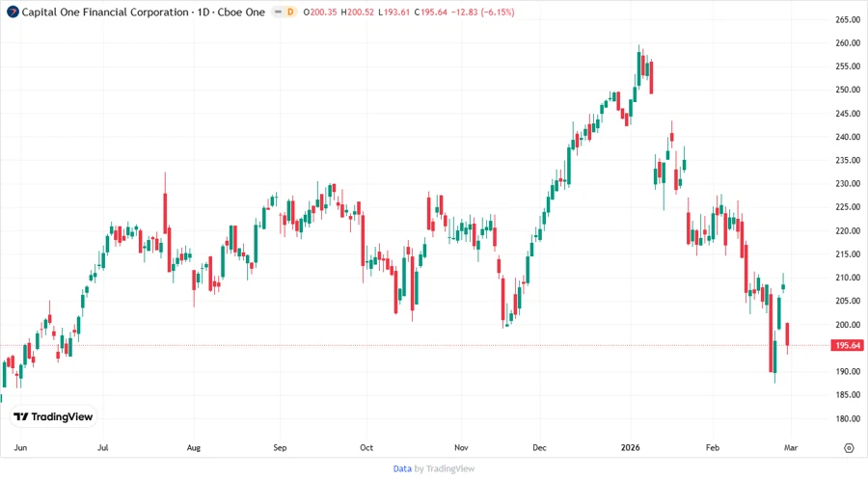This screenshot has height=480, width=868.
Task: Click the O200.35 open value
Action: point(320,12)
